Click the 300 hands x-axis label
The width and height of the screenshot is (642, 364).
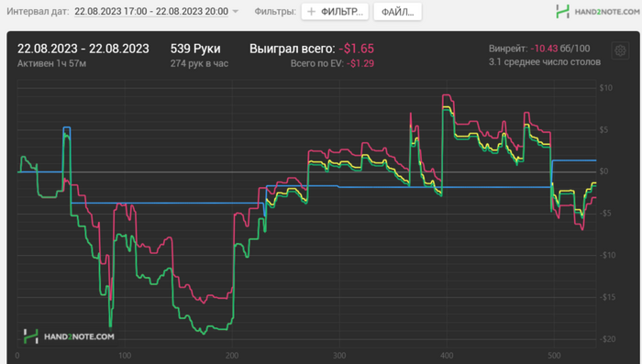click(339, 356)
